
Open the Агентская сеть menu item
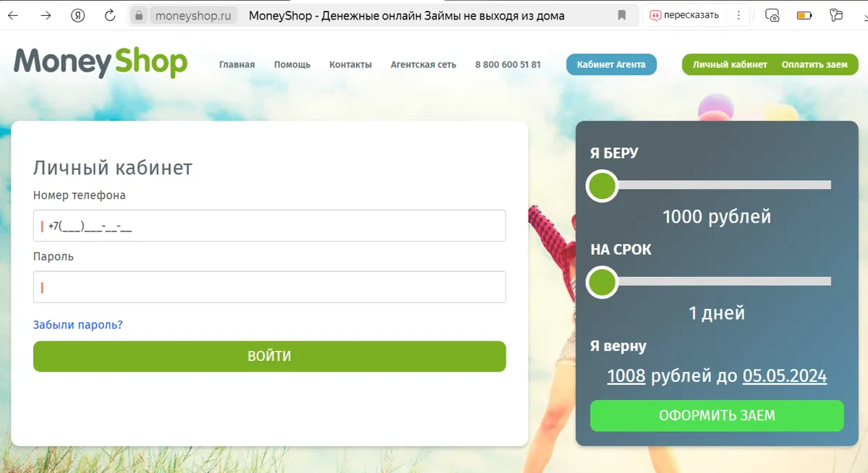[x=423, y=64]
